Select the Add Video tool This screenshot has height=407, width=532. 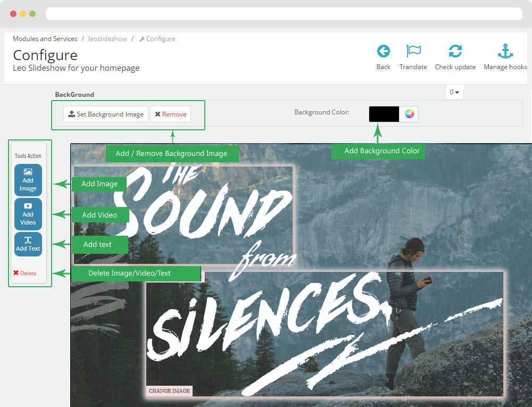pyautogui.click(x=28, y=214)
